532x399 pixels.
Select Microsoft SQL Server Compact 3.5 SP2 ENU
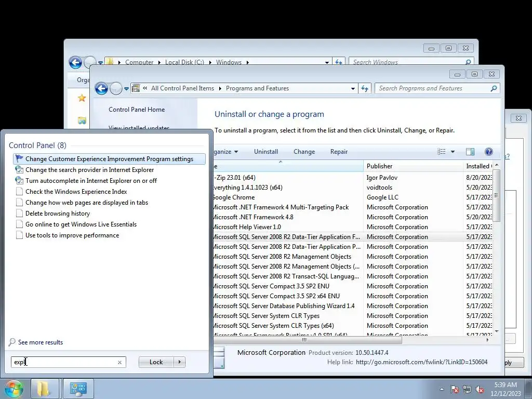353,286
